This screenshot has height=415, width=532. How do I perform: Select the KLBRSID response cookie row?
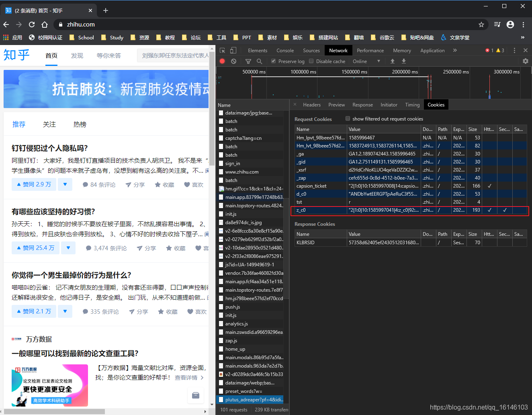click(410, 243)
